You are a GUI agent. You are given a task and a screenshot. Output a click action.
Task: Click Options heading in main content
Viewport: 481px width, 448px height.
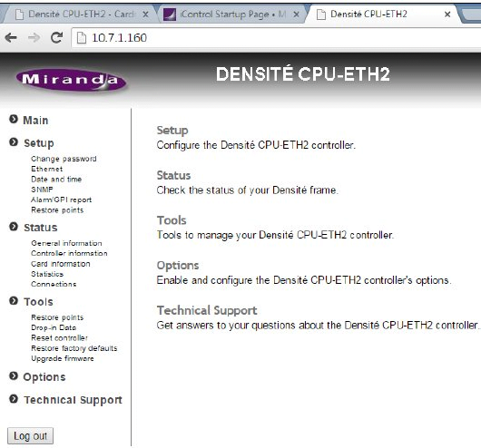[178, 266]
